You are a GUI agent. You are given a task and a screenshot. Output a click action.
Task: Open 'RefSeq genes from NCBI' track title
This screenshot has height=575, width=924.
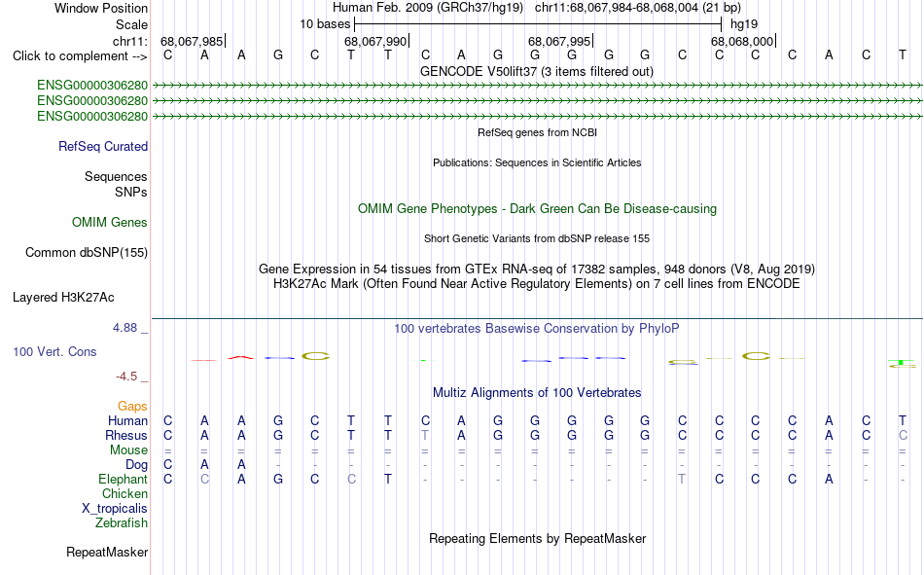[x=537, y=132]
